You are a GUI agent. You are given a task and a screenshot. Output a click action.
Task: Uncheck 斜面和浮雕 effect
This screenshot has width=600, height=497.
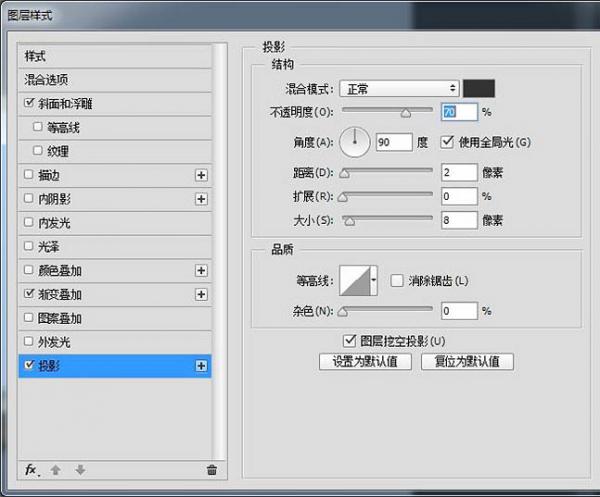(29, 103)
